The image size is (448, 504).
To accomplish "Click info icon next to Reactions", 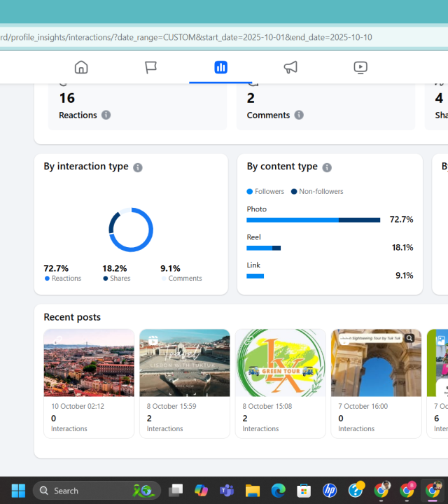I will [x=106, y=115].
